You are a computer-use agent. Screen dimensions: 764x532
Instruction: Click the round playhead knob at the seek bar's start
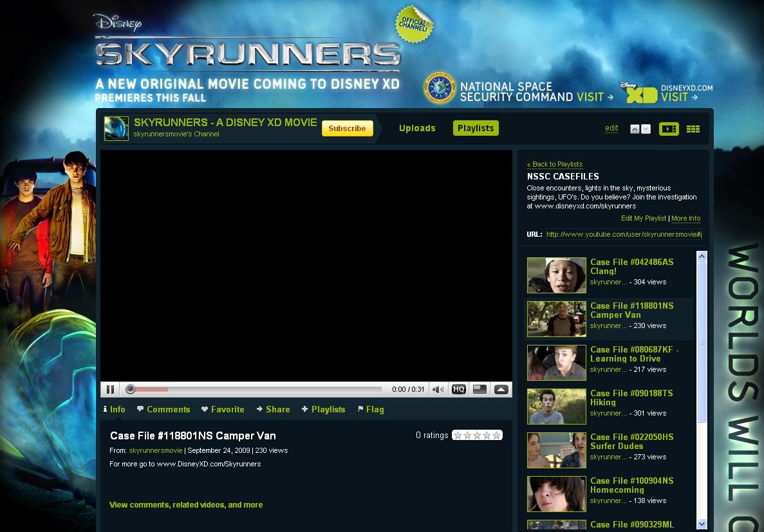tap(130, 389)
